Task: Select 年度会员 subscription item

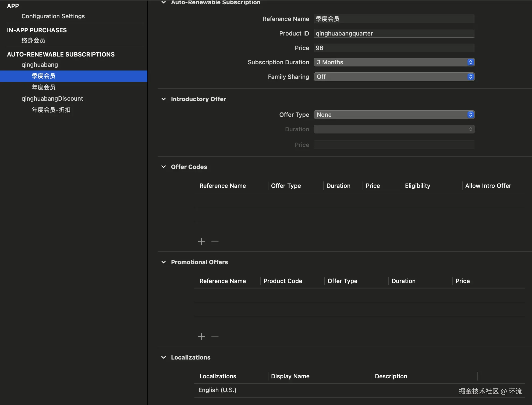Action: [44, 87]
